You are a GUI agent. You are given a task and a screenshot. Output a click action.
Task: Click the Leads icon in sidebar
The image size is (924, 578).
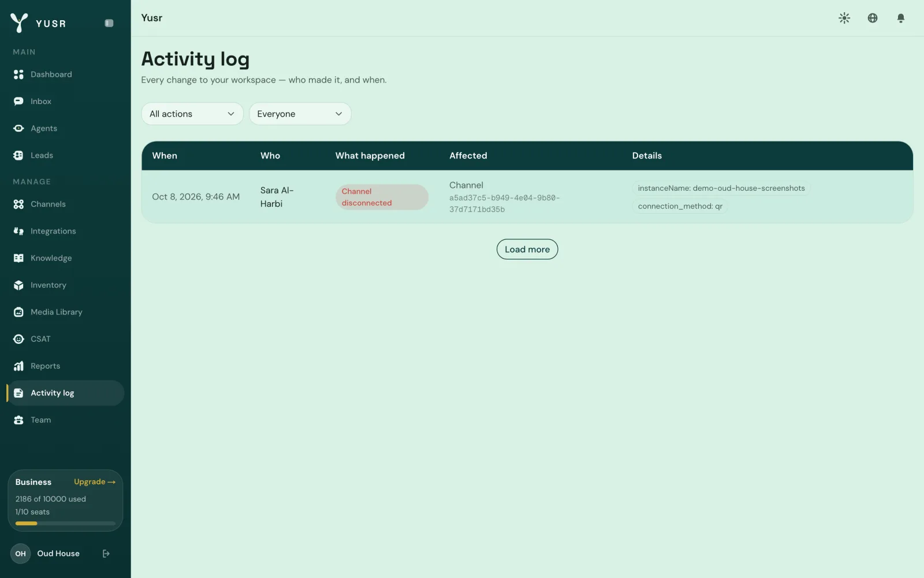(x=18, y=155)
